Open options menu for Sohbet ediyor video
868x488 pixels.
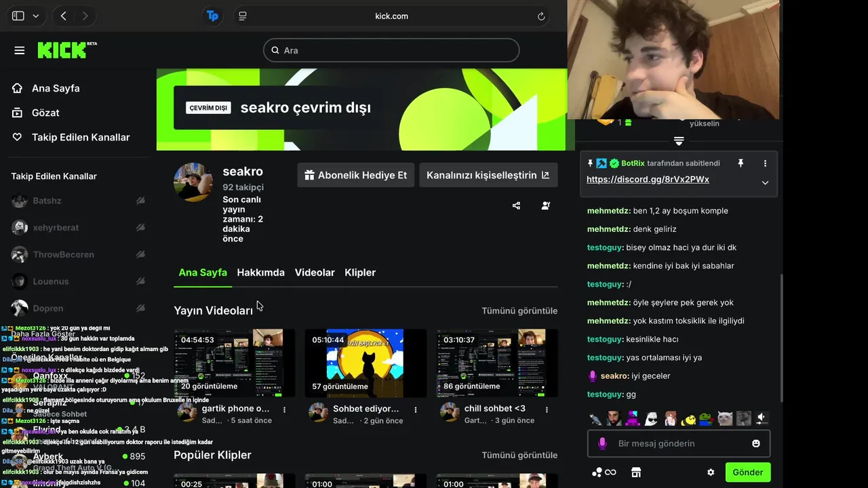416,409
